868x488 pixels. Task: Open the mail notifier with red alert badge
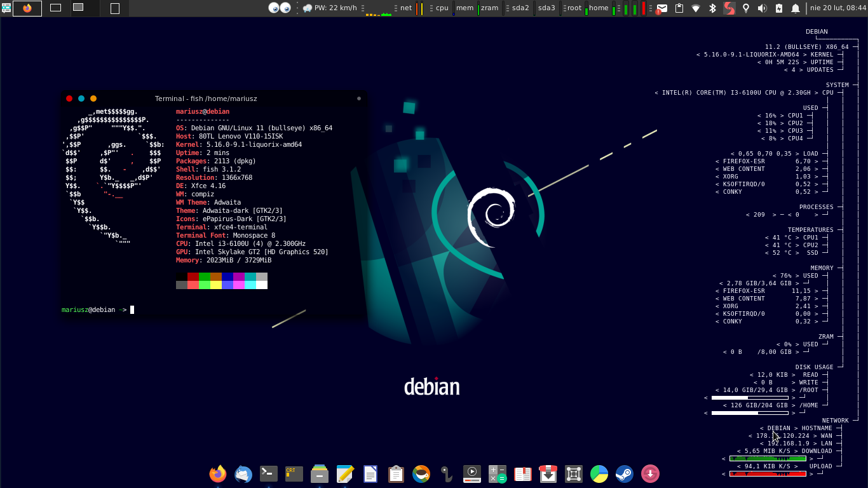point(662,8)
